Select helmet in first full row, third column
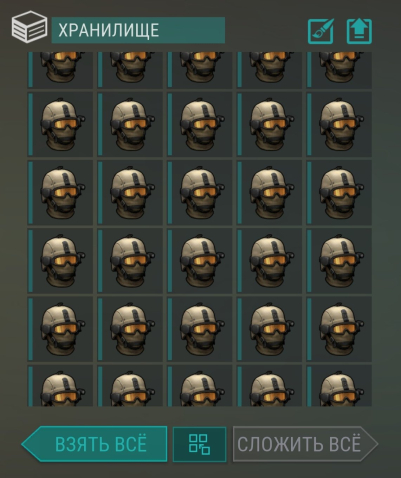This screenshot has width=401, height=478. pos(200,124)
